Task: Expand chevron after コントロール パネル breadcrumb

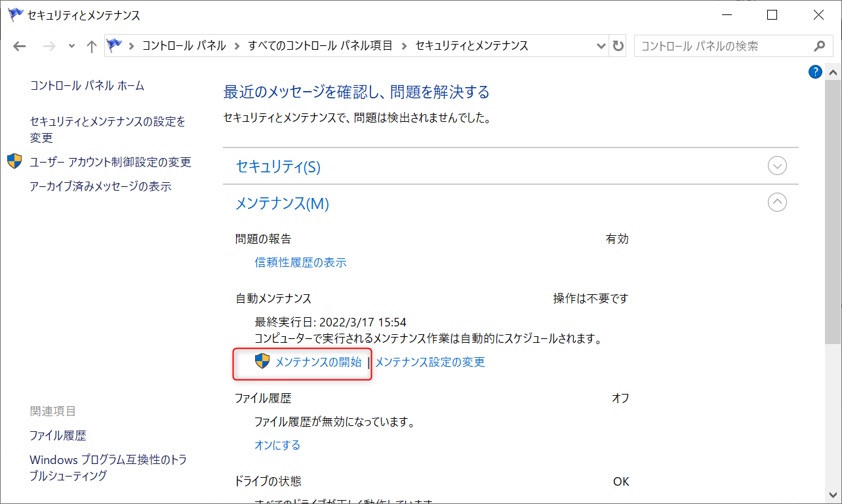Action: click(x=237, y=46)
